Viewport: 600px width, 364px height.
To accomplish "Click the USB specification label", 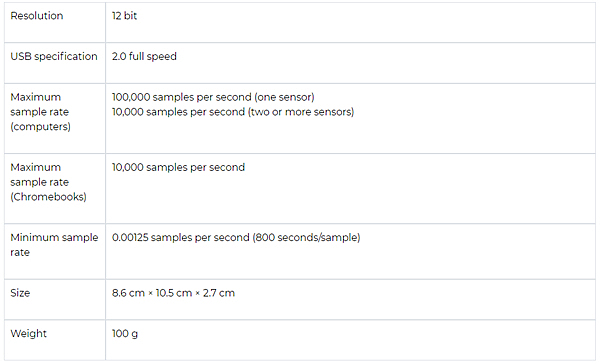I will (54, 56).
